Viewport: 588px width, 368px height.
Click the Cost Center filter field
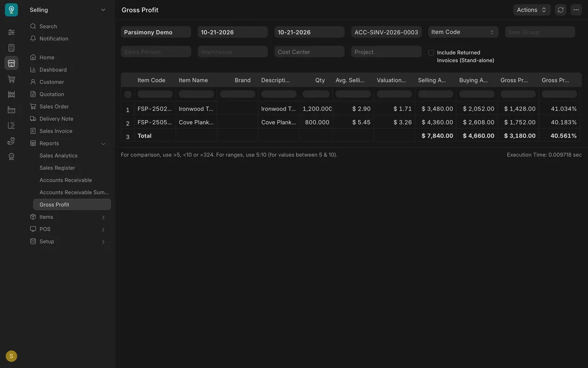pos(310,52)
